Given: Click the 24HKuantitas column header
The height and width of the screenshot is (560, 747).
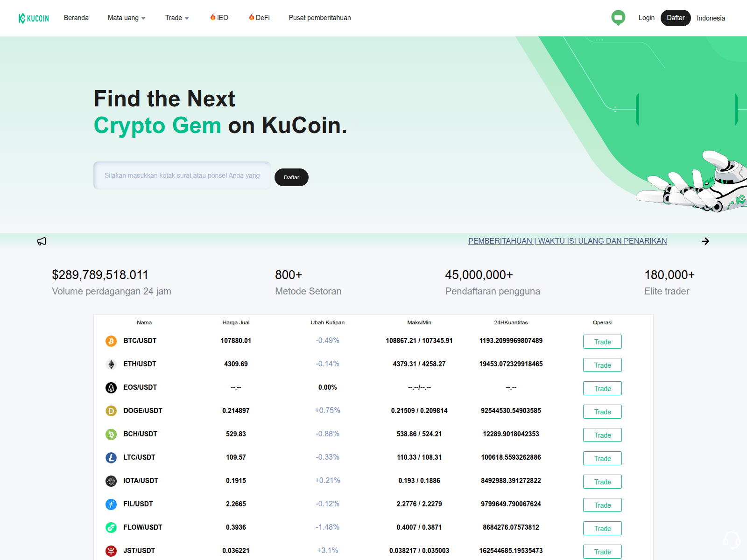Looking at the screenshot, I should 511,322.
